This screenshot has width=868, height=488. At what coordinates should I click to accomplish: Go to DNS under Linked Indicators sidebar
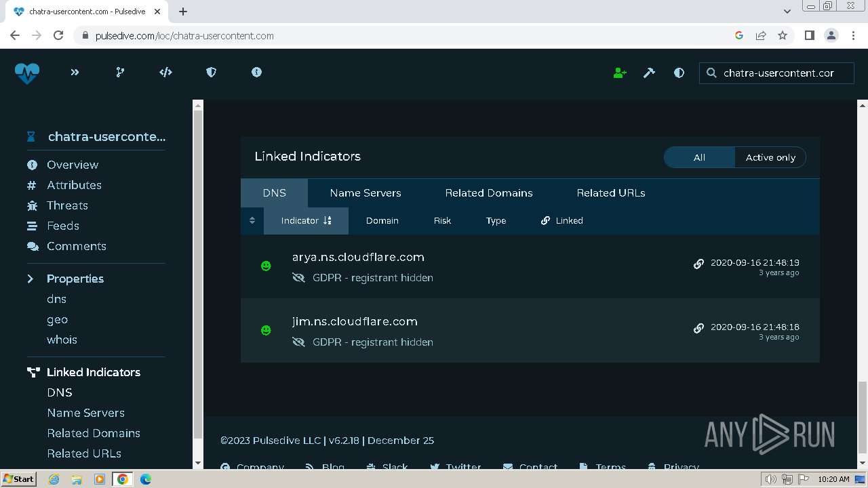[x=60, y=392]
